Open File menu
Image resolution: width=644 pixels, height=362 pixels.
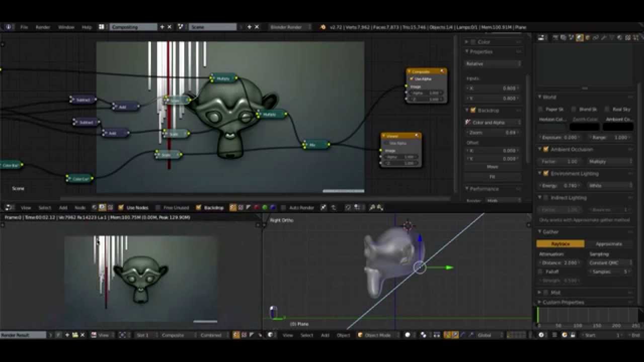(24, 27)
